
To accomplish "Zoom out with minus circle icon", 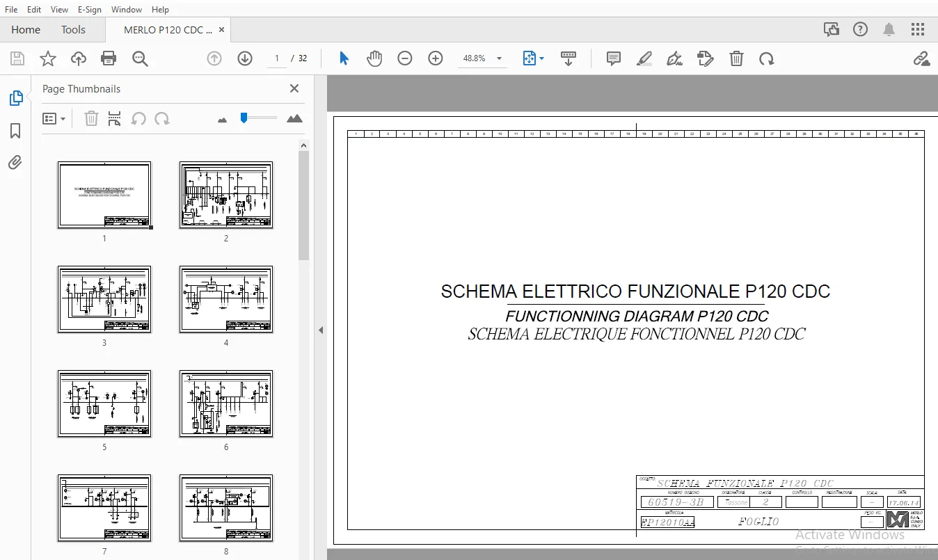I will pos(405,59).
